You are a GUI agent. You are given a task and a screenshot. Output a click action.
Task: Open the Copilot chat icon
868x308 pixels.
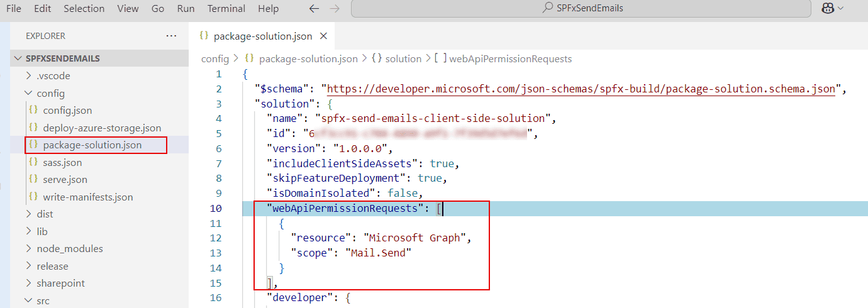point(828,9)
